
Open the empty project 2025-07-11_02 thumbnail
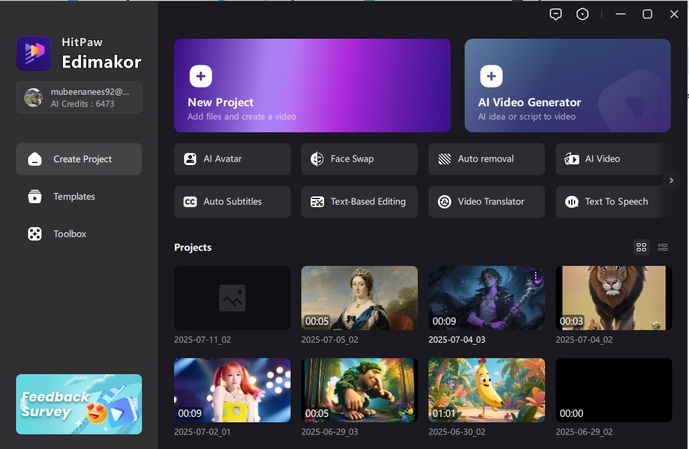coord(232,298)
